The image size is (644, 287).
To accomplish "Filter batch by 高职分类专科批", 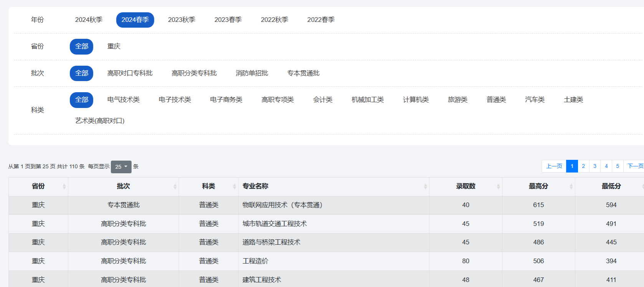I will [x=194, y=73].
